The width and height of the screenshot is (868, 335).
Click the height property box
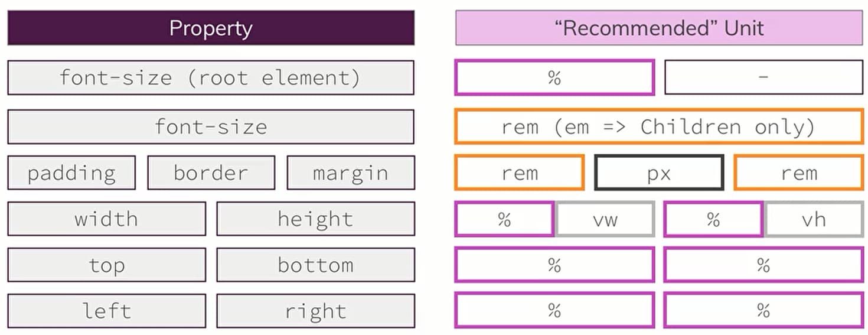(x=315, y=219)
